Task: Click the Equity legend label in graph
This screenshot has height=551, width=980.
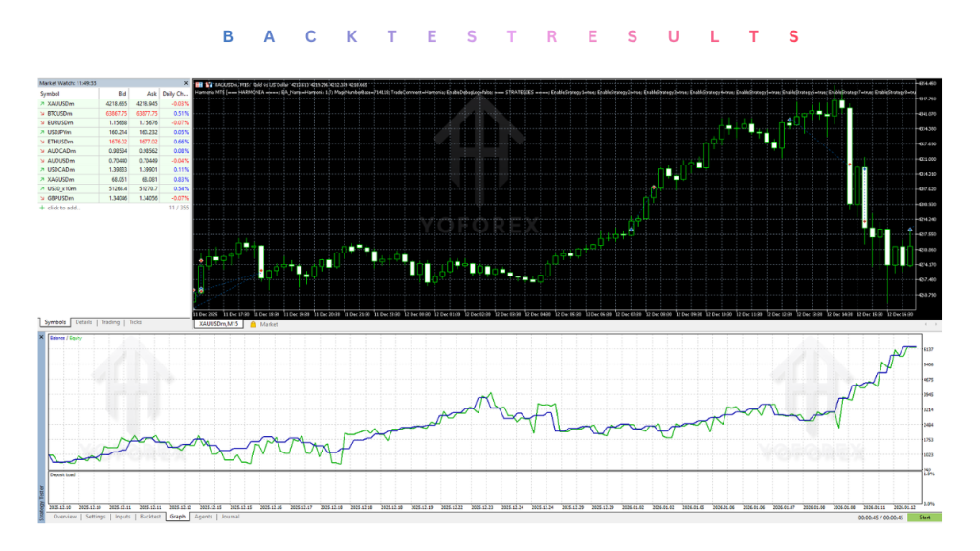Action: tap(76, 338)
